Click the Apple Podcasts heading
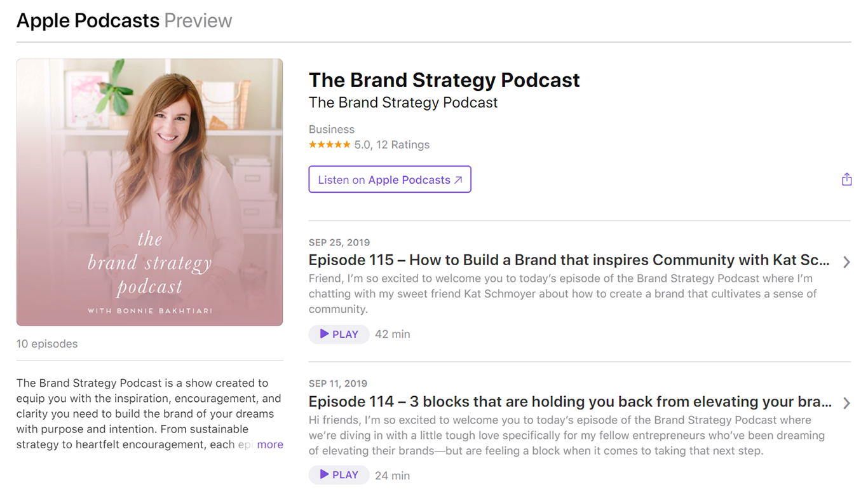This screenshot has width=868, height=496. point(88,20)
